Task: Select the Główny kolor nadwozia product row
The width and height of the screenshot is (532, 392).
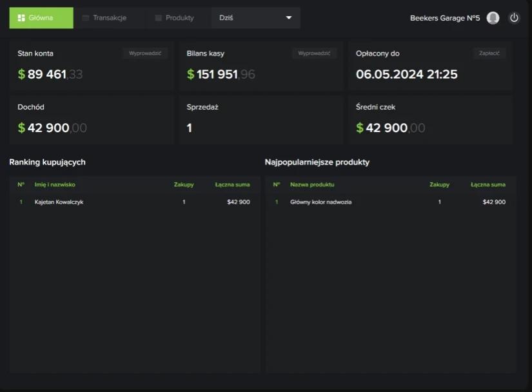Action: pos(390,202)
